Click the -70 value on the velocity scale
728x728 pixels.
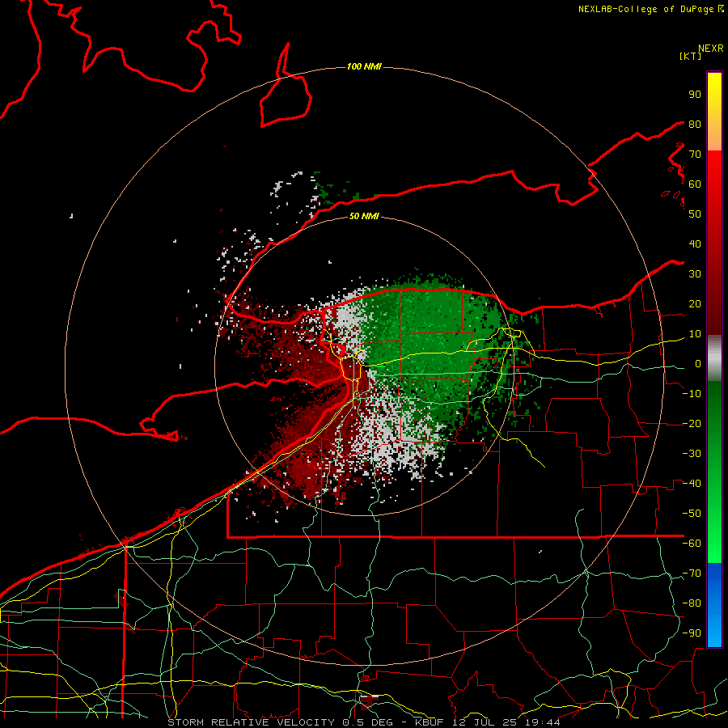click(x=692, y=574)
